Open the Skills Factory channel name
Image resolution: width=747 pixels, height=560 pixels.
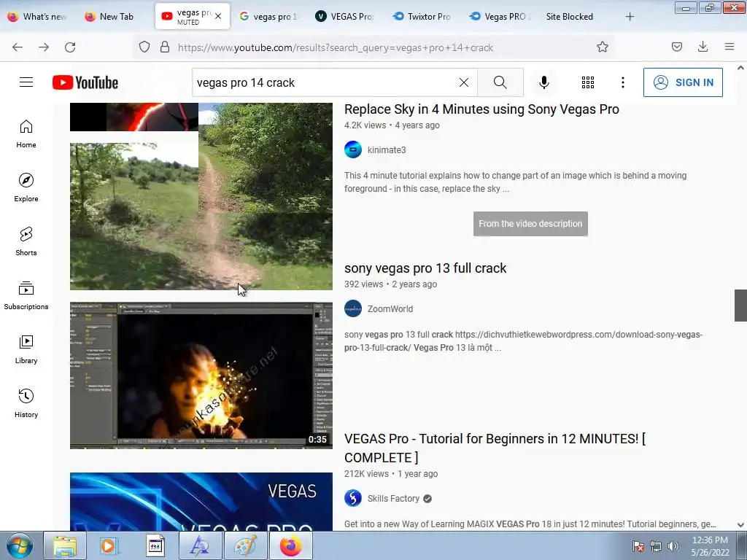pyautogui.click(x=393, y=499)
